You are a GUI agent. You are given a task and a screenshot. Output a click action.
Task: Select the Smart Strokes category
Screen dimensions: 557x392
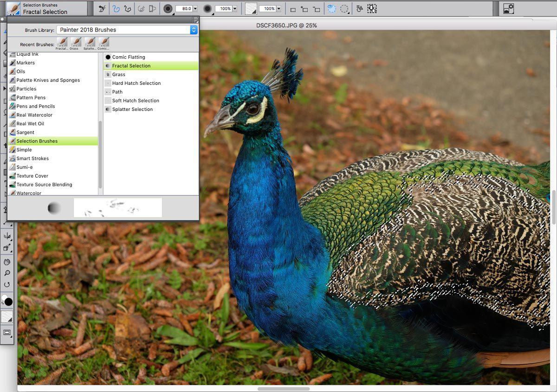coord(53,158)
